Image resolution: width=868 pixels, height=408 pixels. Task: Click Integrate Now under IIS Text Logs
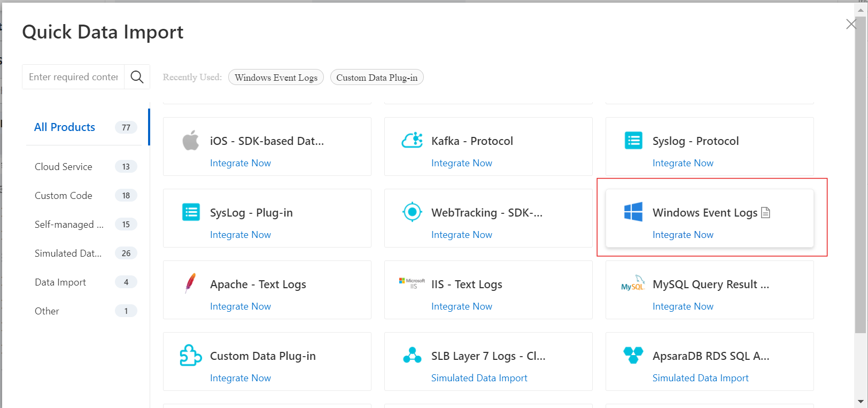(x=462, y=306)
